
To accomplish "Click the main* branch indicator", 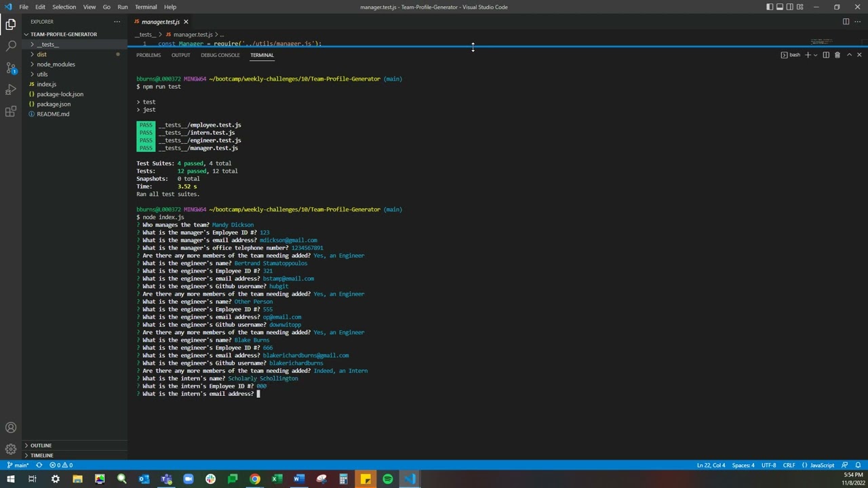I will [x=18, y=465].
